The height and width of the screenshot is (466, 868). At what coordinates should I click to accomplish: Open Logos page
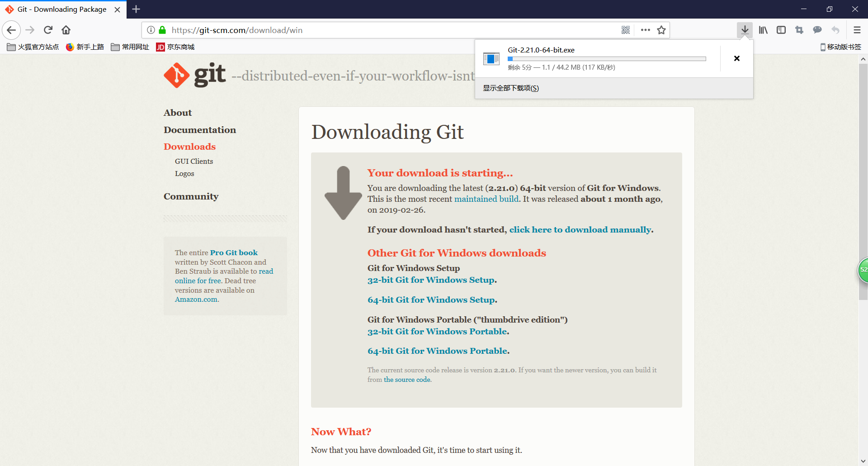[x=184, y=174]
